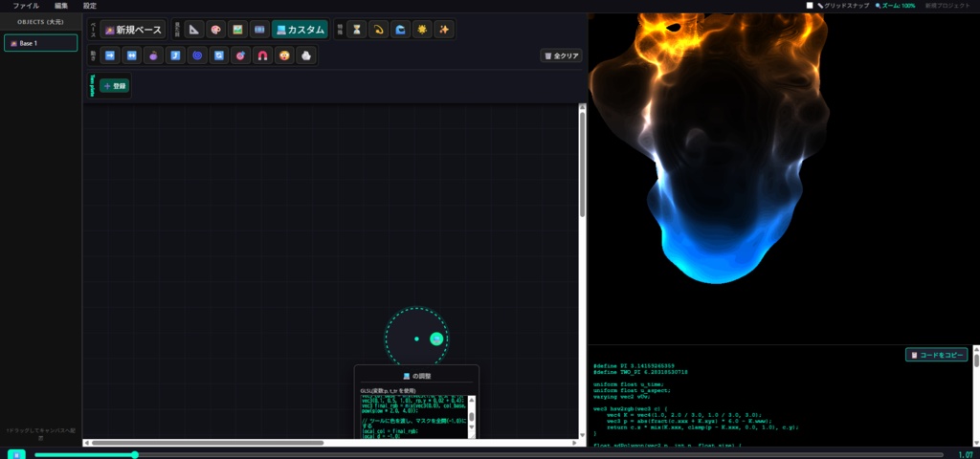980x459 pixels.
Task: Select the Base 1 object
Action: 40,43
